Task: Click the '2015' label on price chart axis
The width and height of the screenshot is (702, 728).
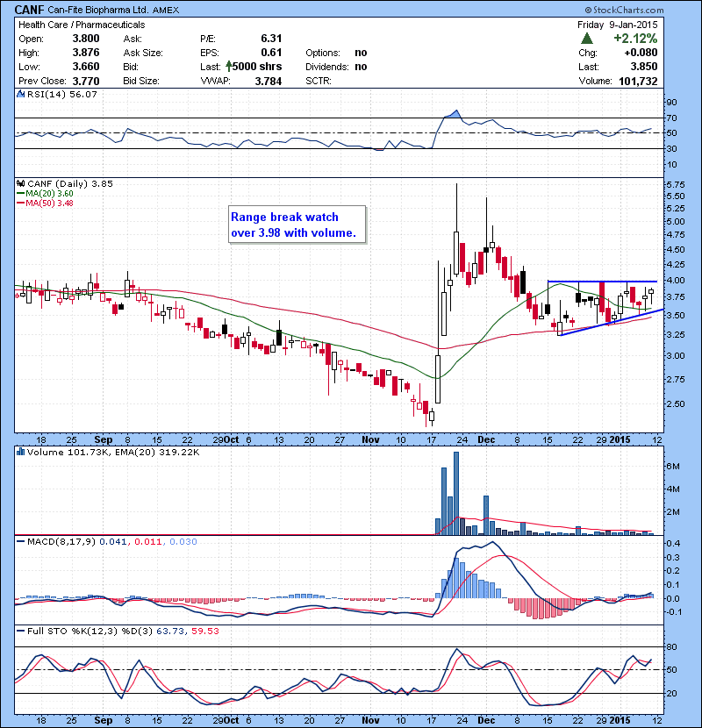Action: tap(620, 439)
